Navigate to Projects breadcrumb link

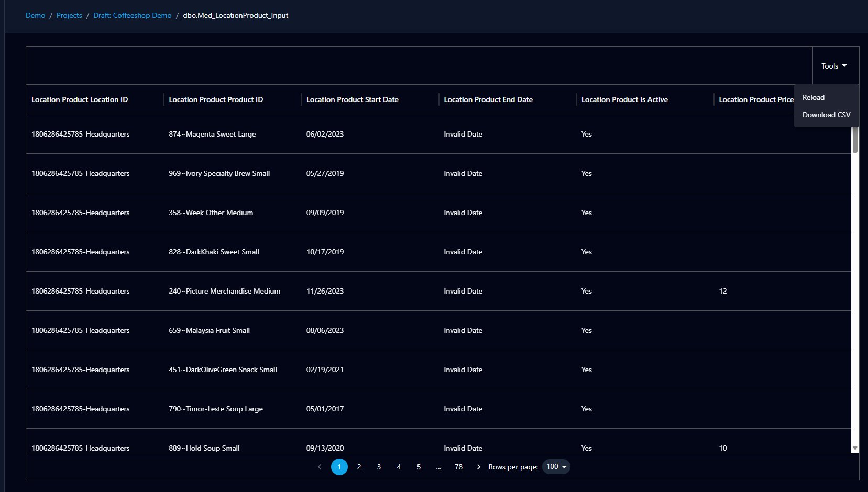69,15
